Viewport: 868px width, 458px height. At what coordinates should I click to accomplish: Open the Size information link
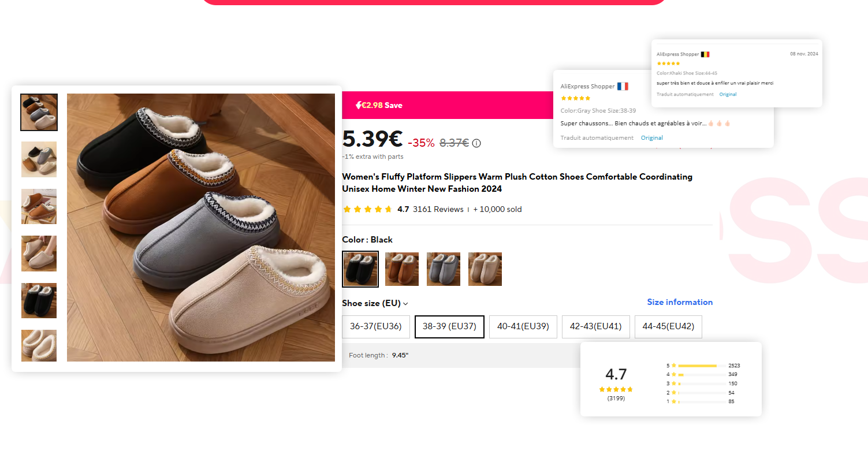[680, 302]
